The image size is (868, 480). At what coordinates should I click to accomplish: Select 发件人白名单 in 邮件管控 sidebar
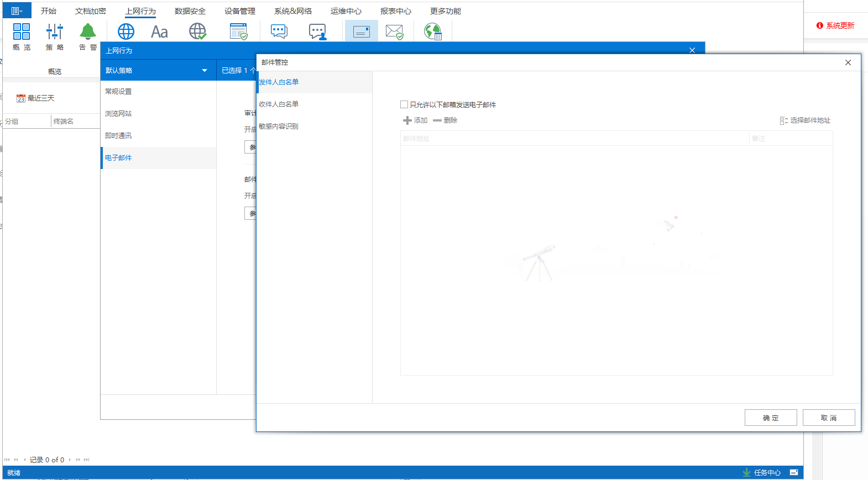315,82
